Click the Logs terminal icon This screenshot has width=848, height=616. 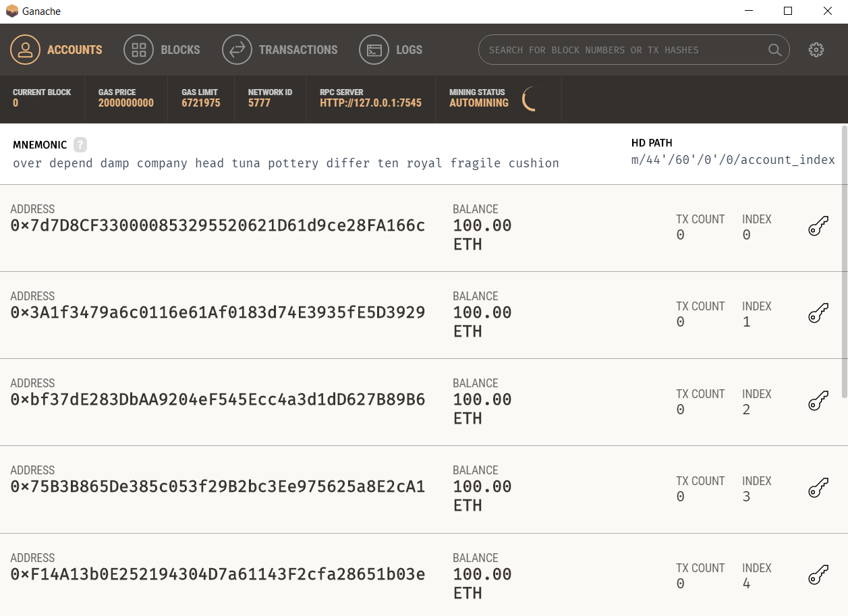click(374, 50)
